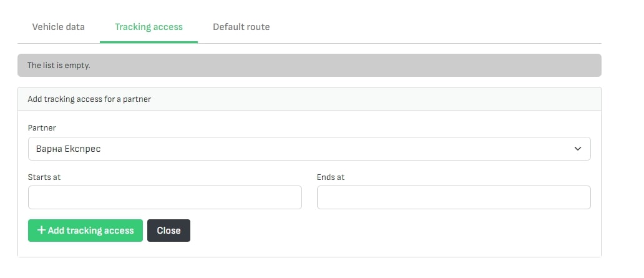Click the word 'Close' on the dark button
The image size is (644, 278).
(168, 231)
